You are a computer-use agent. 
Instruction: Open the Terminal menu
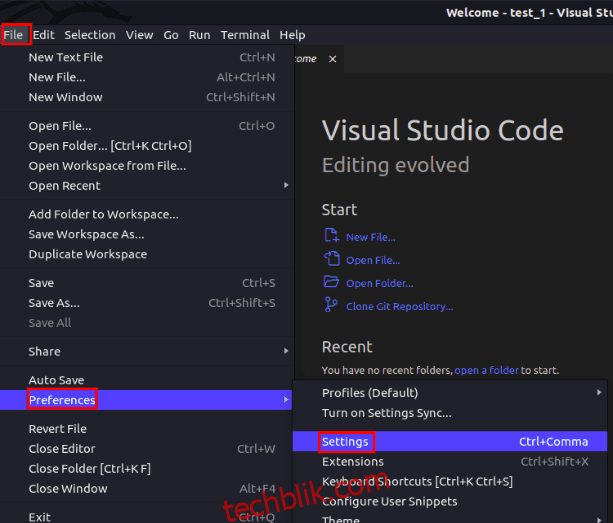coord(245,35)
